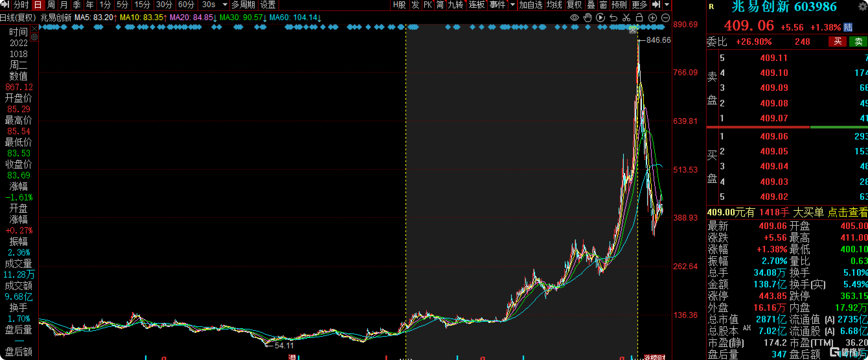Toggle 复权 price adjustment

[x=574, y=5]
